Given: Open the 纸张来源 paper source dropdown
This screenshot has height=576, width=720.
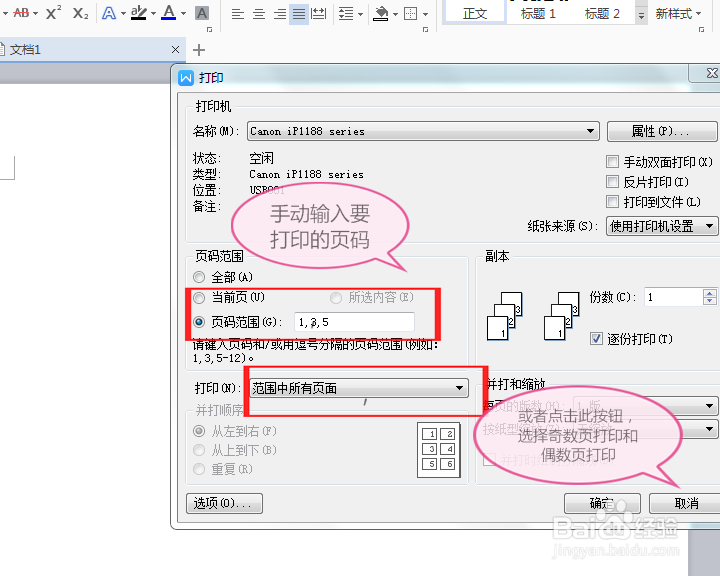Looking at the screenshot, I should [x=661, y=226].
